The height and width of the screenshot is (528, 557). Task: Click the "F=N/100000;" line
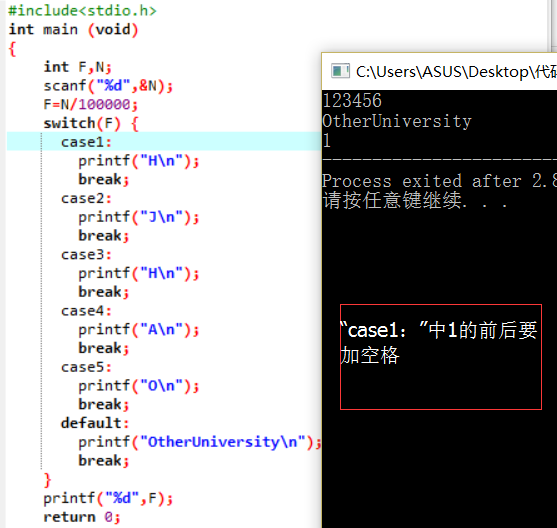pos(90,104)
